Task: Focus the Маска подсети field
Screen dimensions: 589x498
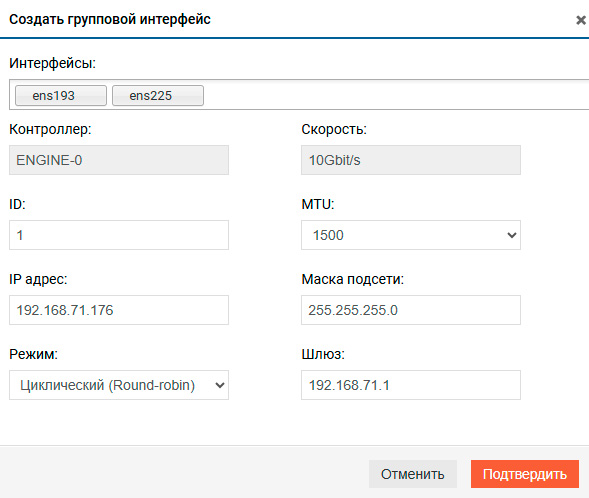Action: tap(411, 310)
